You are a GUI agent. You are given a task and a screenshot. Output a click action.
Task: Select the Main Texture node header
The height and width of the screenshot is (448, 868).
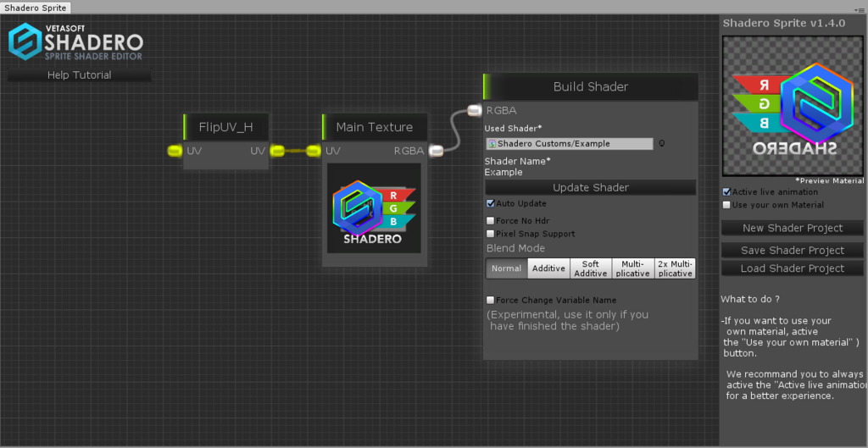375,127
